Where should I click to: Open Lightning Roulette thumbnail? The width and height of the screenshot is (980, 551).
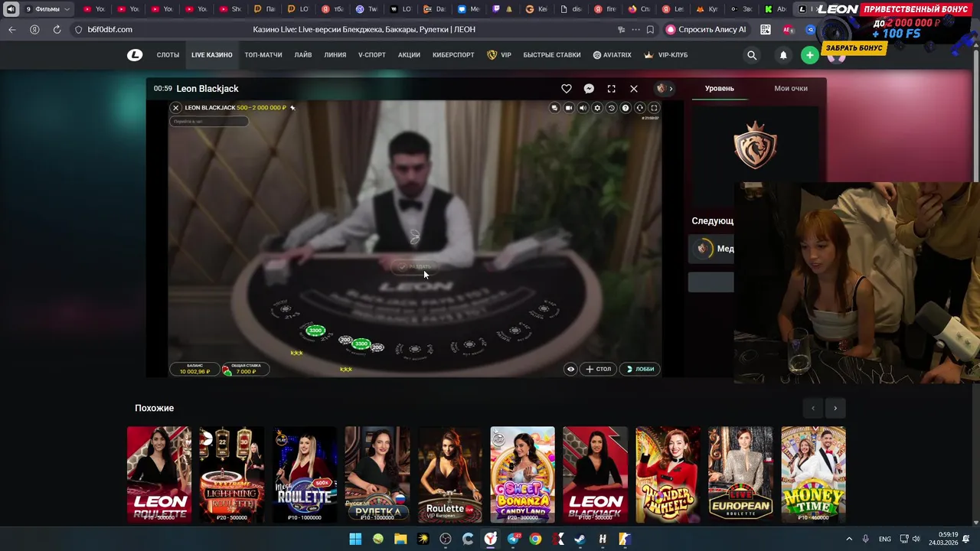(232, 474)
